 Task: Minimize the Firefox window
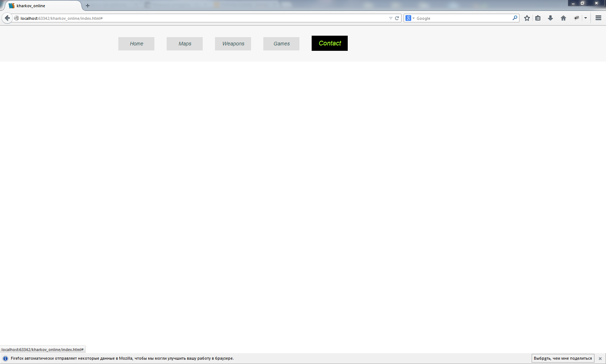[x=573, y=3]
